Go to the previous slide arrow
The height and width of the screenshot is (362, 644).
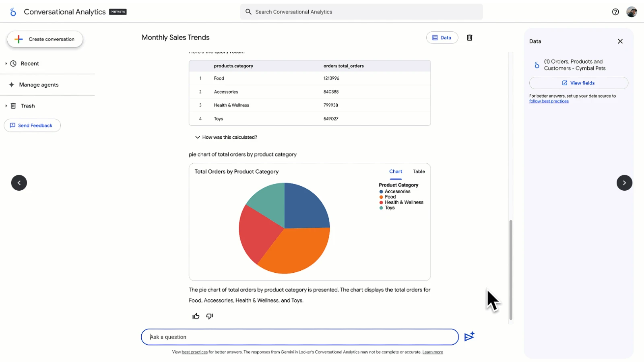click(19, 183)
